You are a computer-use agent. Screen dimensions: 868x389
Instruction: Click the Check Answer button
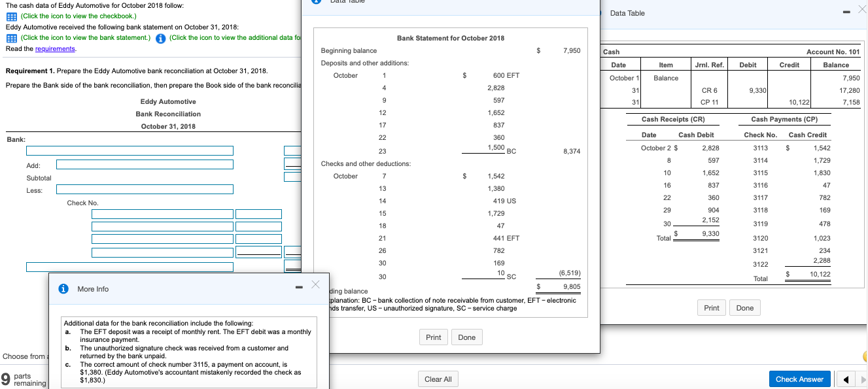[x=799, y=379]
